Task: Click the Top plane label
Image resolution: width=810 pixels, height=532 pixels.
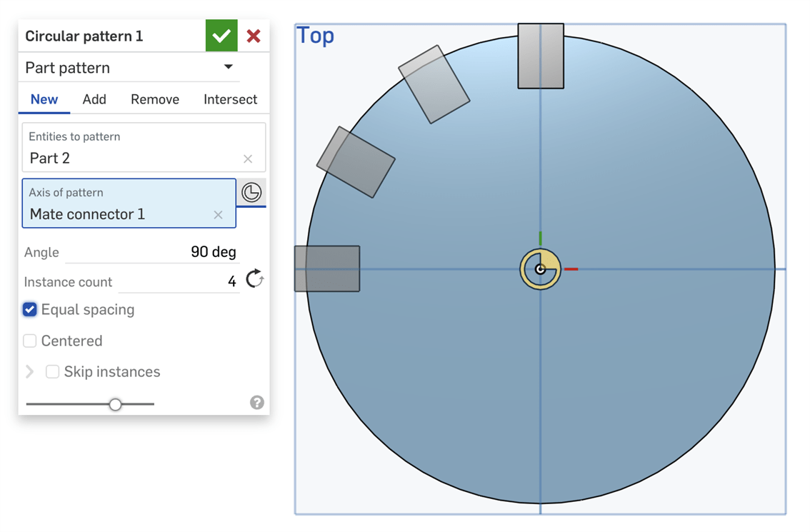Action: pyautogui.click(x=316, y=36)
